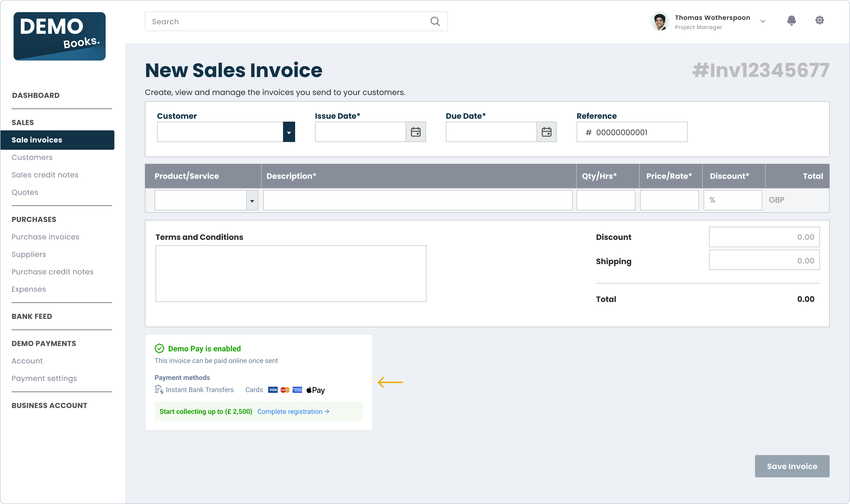Click the Demo Books logo
850x504 pixels.
[x=59, y=36]
